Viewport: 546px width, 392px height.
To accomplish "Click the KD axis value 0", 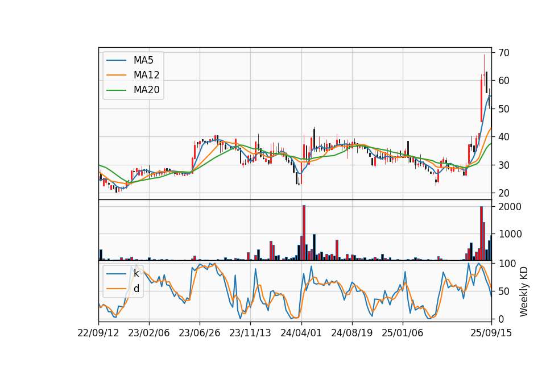I will [501, 319].
